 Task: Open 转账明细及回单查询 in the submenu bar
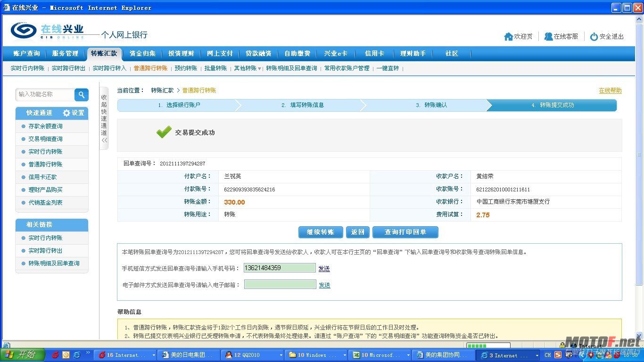coord(291,68)
